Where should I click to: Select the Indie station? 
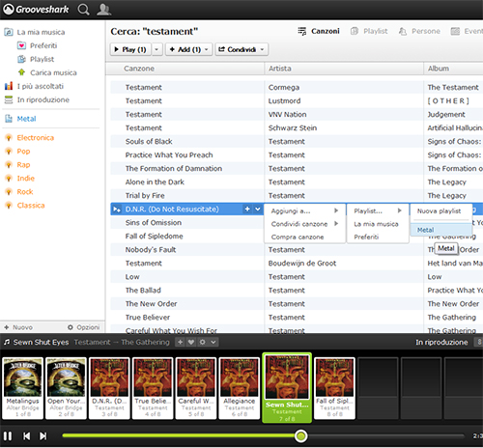coord(19,179)
